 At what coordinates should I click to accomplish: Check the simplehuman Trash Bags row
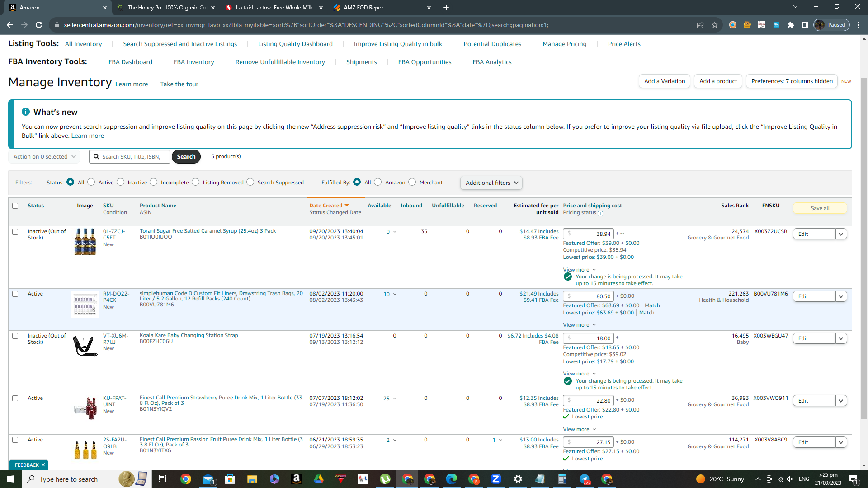coord(15,294)
